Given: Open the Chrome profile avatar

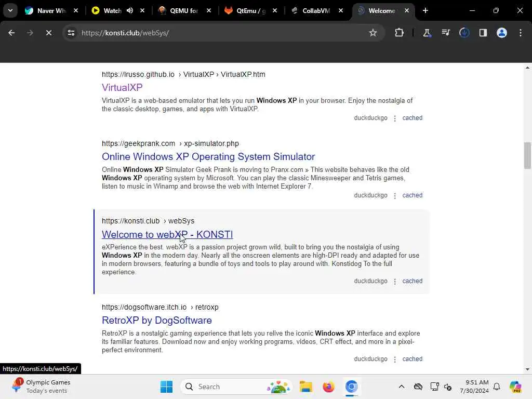Looking at the screenshot, I should pos(502,33).
